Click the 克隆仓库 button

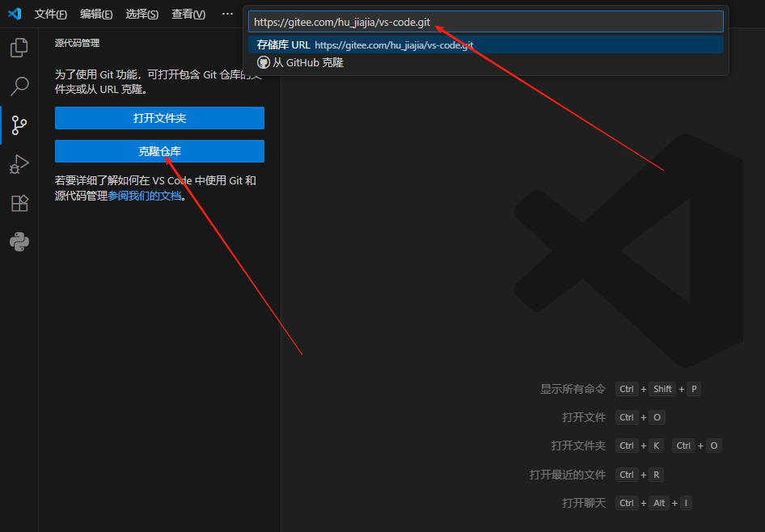tap(159, 151)
